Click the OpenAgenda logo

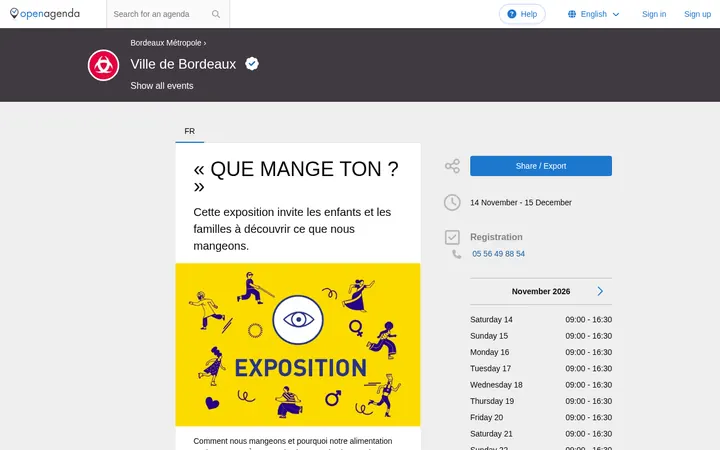point(45,14)
